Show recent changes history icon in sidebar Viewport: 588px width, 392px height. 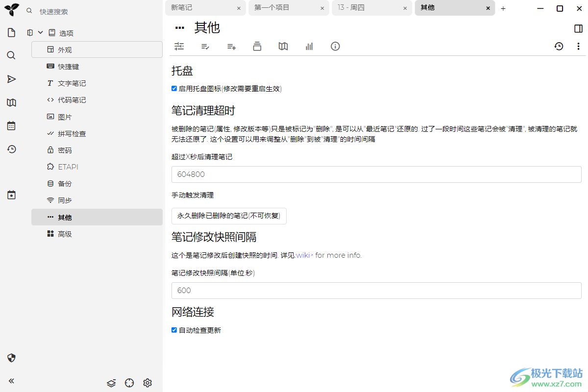click(11, 149)
